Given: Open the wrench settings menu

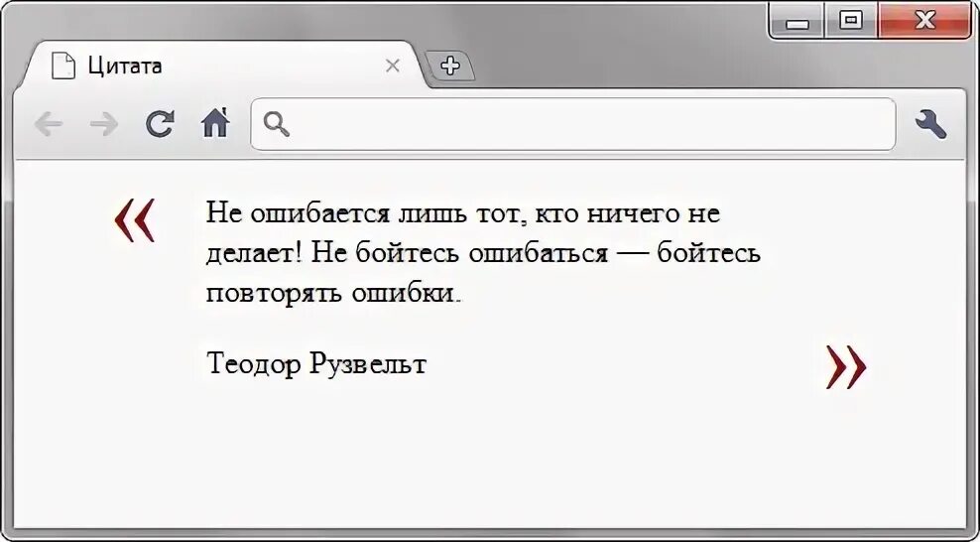Looking at the screenshot, I should 930,124.
